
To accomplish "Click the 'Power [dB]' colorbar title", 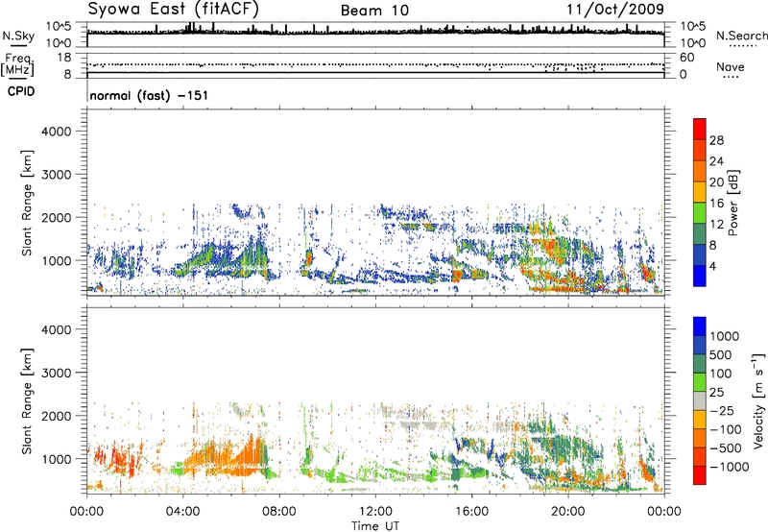I will pyautogui.click(x=733, y=203).
